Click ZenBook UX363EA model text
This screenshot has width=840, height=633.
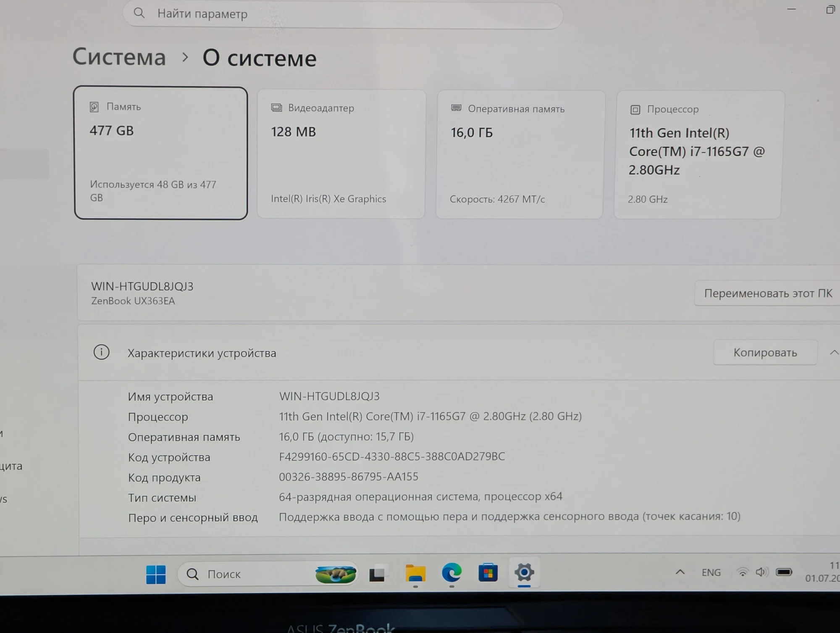click(x=133, y=301)
